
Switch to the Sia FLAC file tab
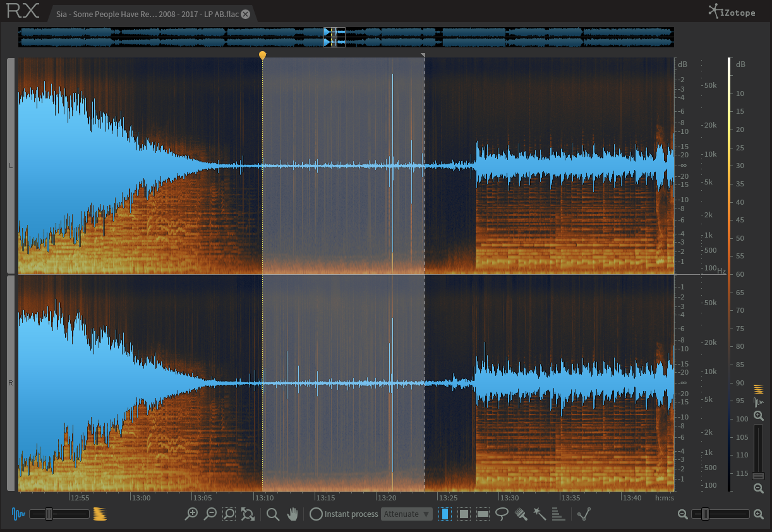[147, 14]
